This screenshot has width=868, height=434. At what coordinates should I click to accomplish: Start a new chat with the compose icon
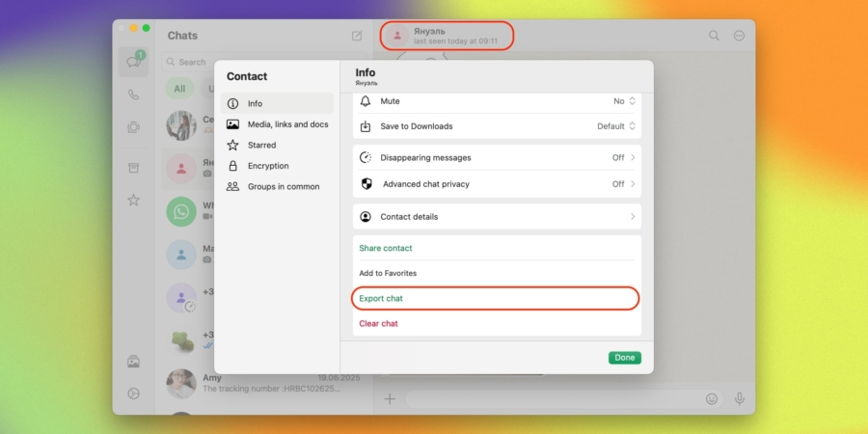click(357, 36)
